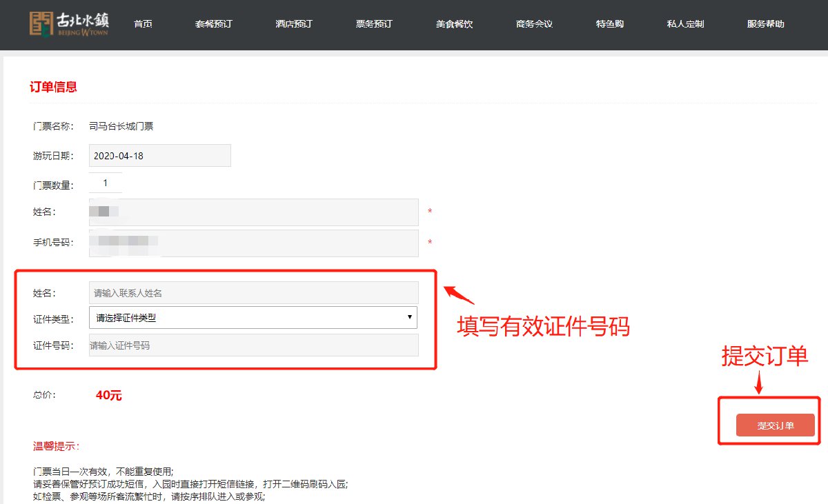Click the first 姓名 field with red asterisk
The image size is (828, 504).
click(254, 212)
